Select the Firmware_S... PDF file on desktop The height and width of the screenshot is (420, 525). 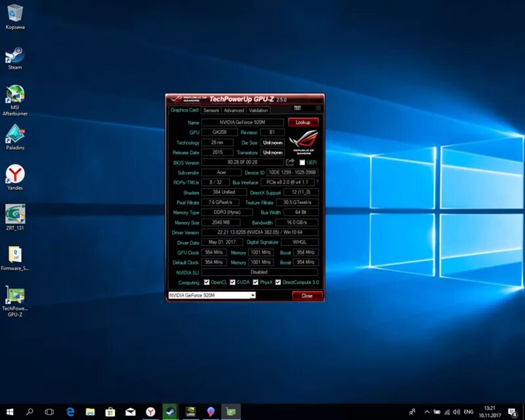point(15,259)
